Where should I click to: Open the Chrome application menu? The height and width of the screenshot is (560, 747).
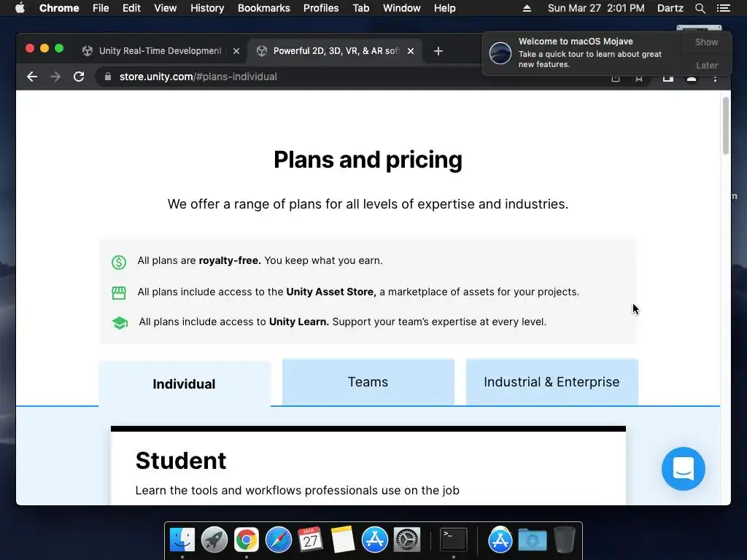pos(59,8)
